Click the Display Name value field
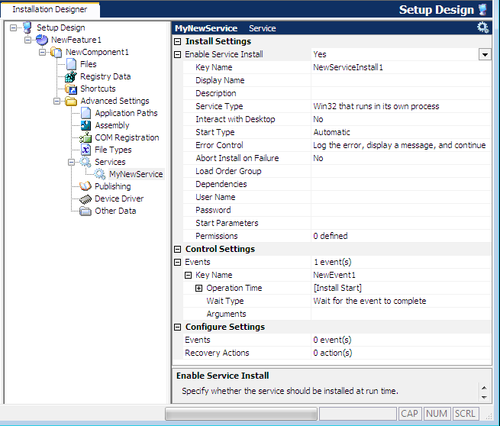The height and width of the screenshot is (426, 500). [x=401, y=80]
